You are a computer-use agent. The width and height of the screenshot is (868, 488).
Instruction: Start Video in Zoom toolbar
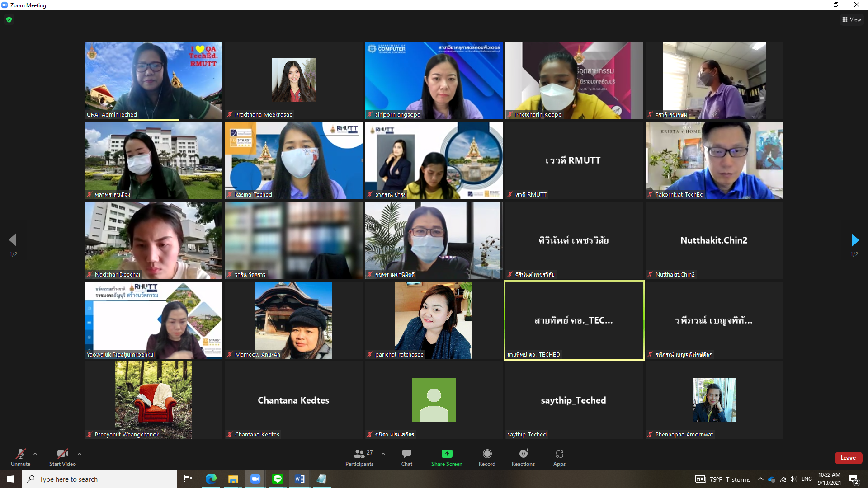tap(62, 457)
